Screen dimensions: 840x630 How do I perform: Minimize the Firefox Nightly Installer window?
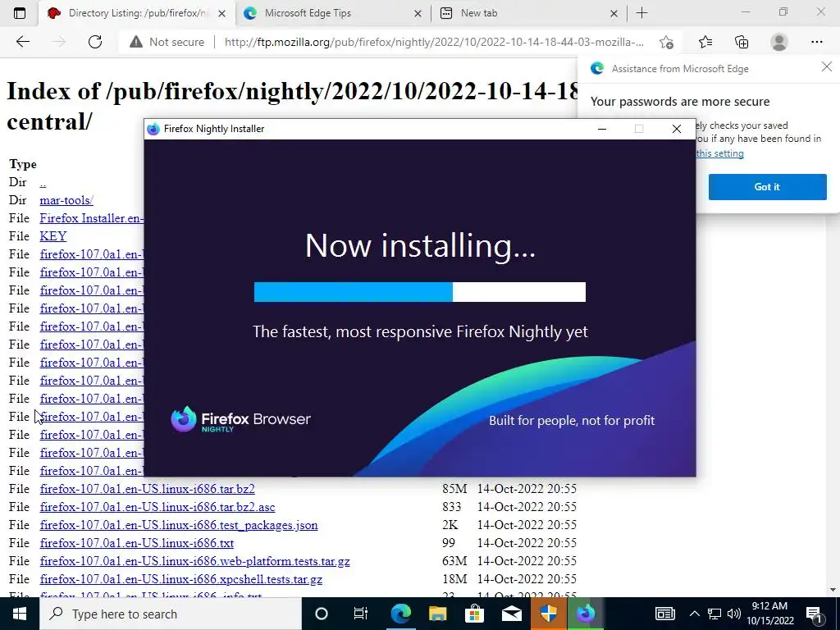point(602,129)
